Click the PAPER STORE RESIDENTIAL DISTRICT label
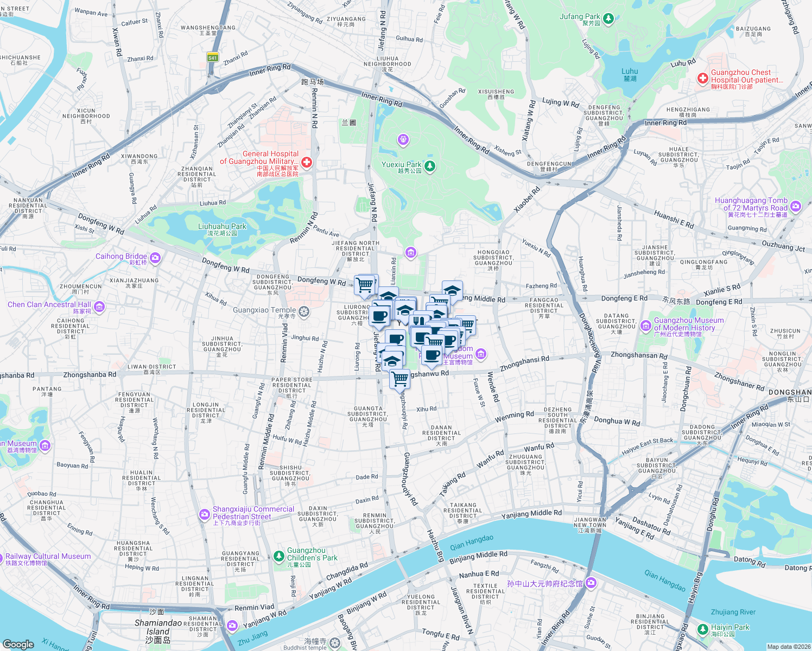Viewport: 812px width, 651px height. 292,387
